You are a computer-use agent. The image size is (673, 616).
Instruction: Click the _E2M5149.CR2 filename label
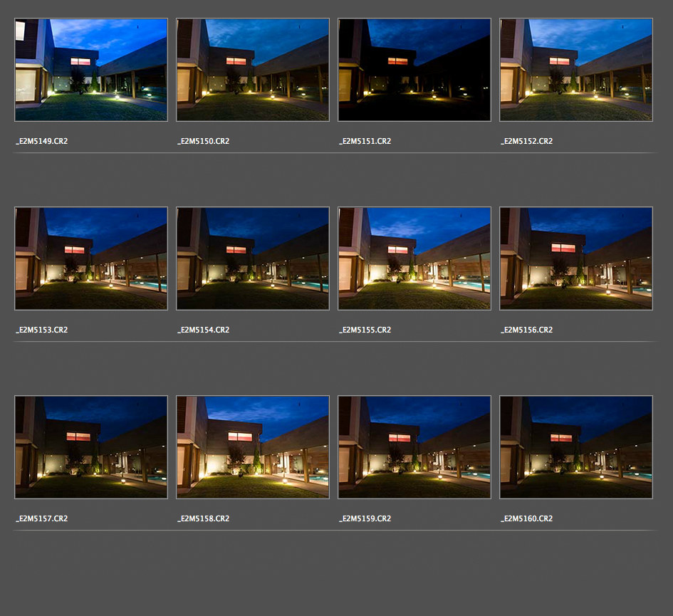click(x=42, y=141)
